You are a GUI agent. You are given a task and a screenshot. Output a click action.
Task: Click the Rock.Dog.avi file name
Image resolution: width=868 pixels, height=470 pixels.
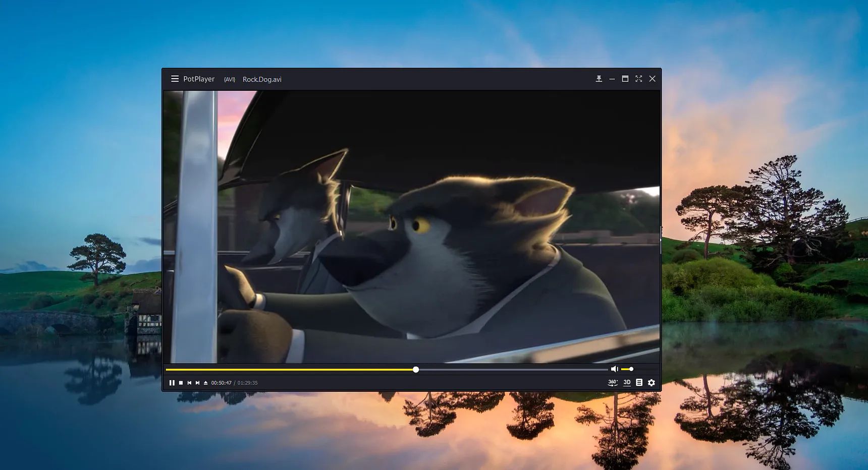pos(262,79)
